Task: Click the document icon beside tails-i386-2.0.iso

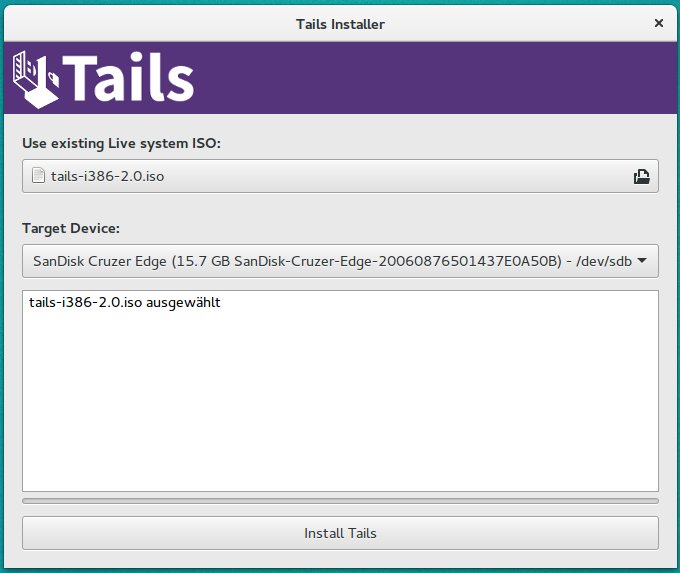Action: 38,176
